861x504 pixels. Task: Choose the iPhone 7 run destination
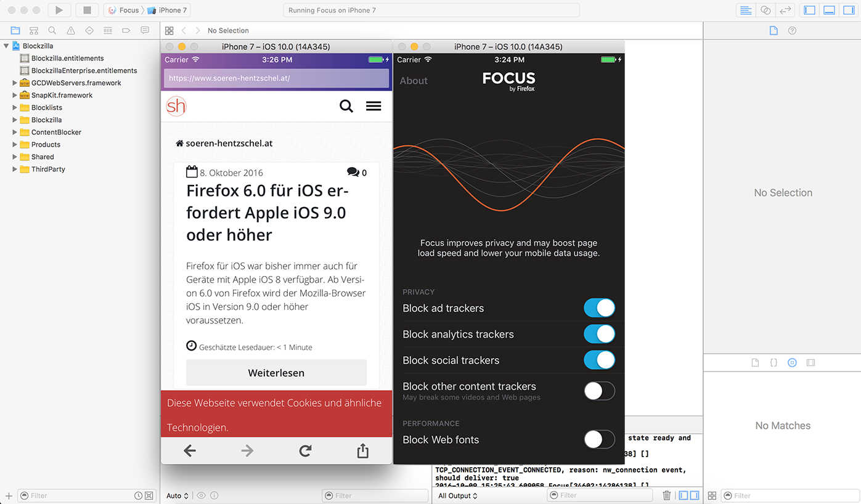(167, 10)
